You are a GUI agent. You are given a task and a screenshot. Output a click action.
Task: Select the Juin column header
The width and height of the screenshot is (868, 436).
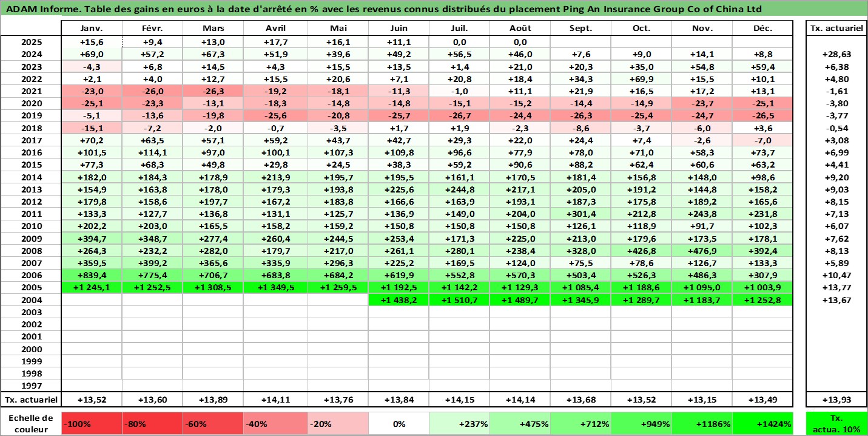pyautogui.click(x=399, y=29)
